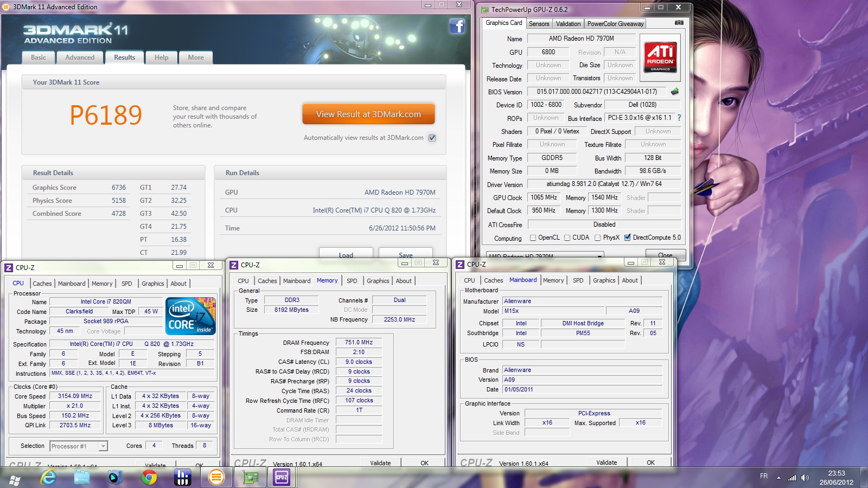Click Validate in right CPU-Z window

607,463
